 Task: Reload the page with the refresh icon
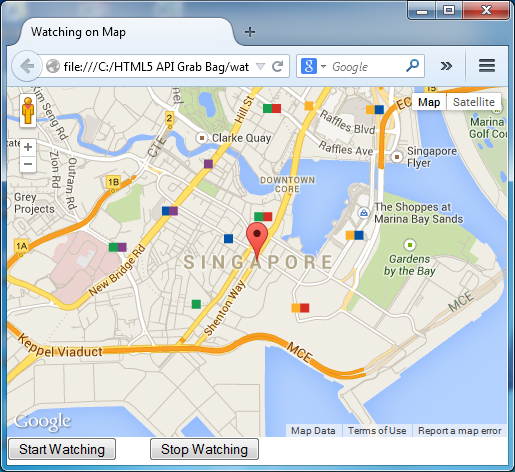click(277, 66)
